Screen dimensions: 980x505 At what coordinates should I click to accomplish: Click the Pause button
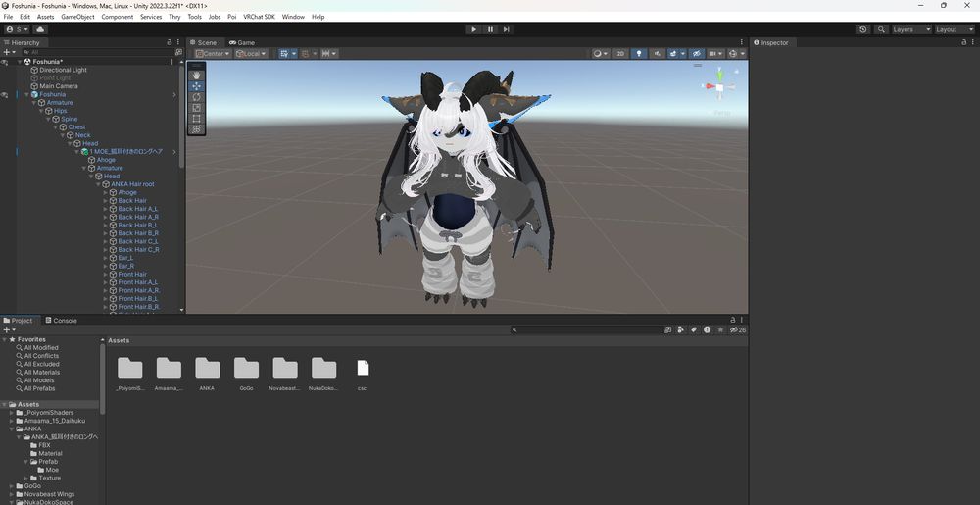490,29
